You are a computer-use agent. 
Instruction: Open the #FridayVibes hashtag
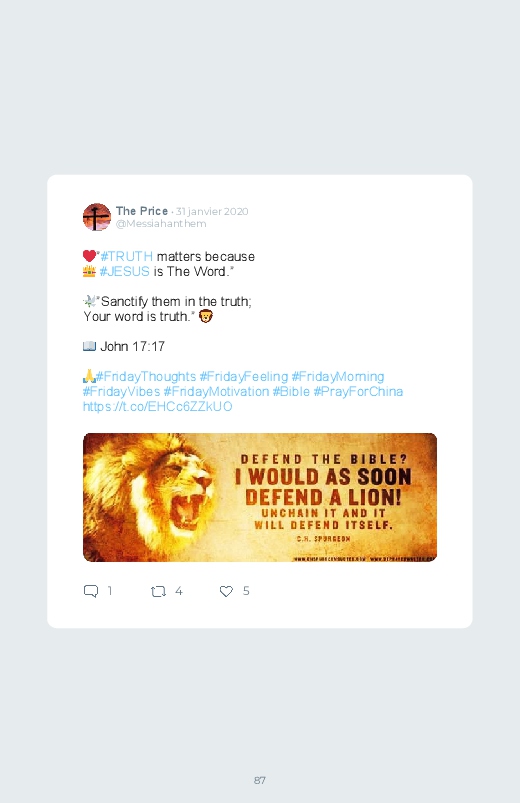pos(121,392)
